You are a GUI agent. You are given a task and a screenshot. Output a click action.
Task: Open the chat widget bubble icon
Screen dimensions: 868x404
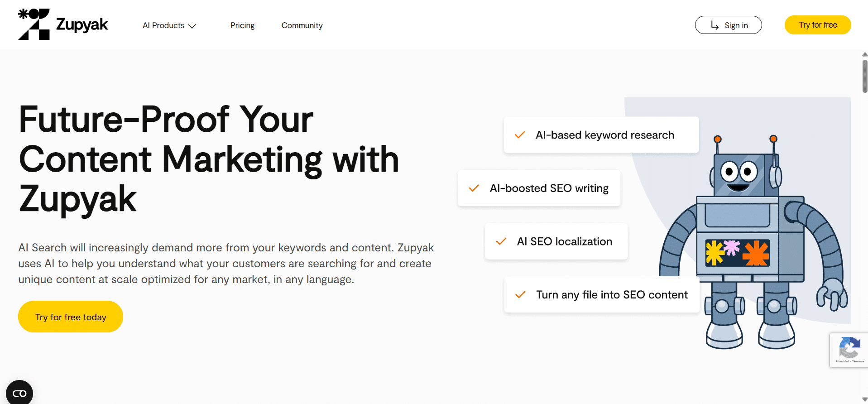[x=19, y=393]
